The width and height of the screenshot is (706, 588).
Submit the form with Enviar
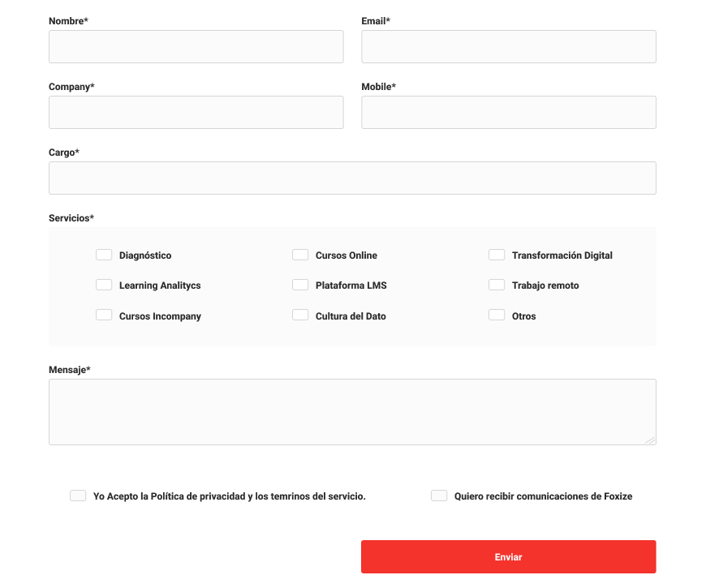point(508,557)
